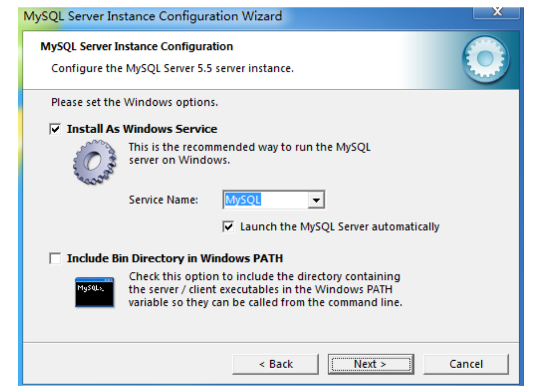
Task: Go to the Next step
Action: point(371,364)
